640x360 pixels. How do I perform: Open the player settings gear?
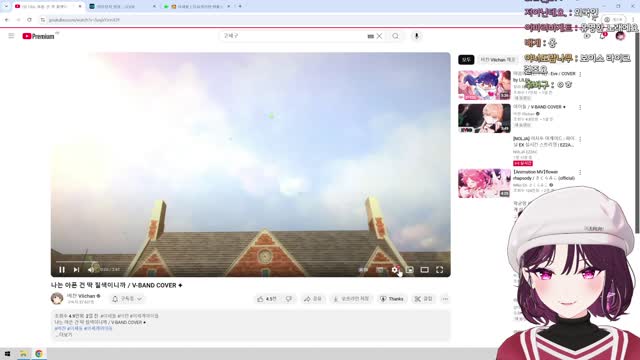394,269
